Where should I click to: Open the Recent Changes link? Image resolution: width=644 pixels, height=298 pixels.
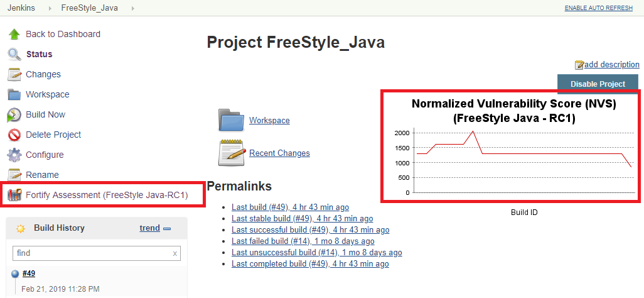(x=279, y=153)
